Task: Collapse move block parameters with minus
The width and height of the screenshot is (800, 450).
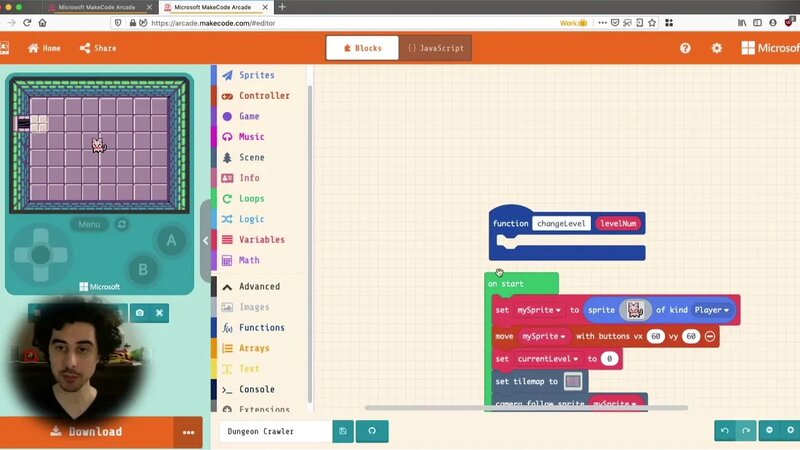Action: [x=710, y=336]
